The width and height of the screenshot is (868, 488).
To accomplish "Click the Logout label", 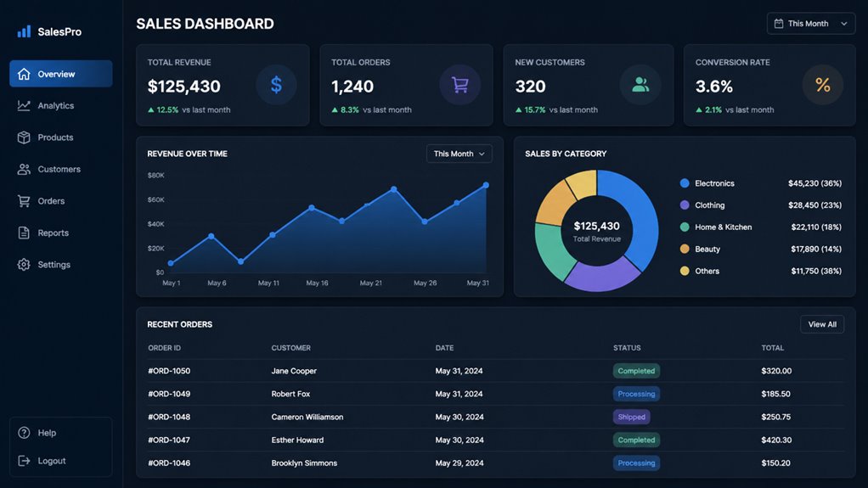I will point(52,460).
